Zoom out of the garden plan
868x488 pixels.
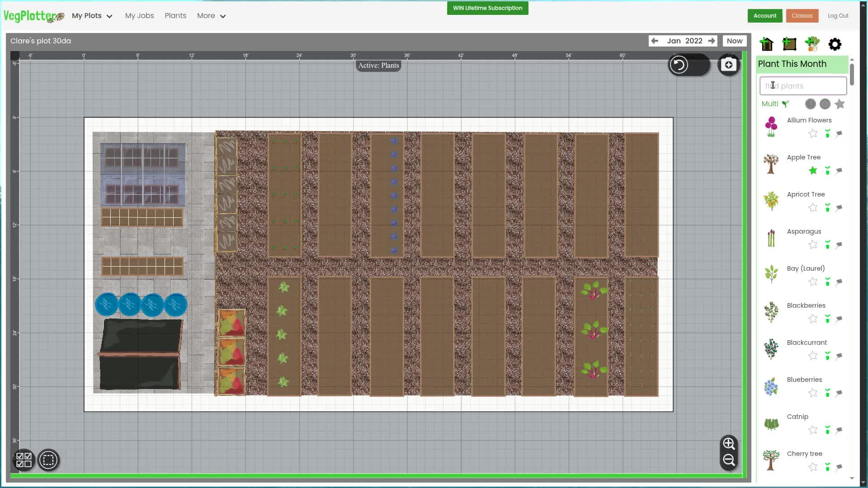(728, 460)
